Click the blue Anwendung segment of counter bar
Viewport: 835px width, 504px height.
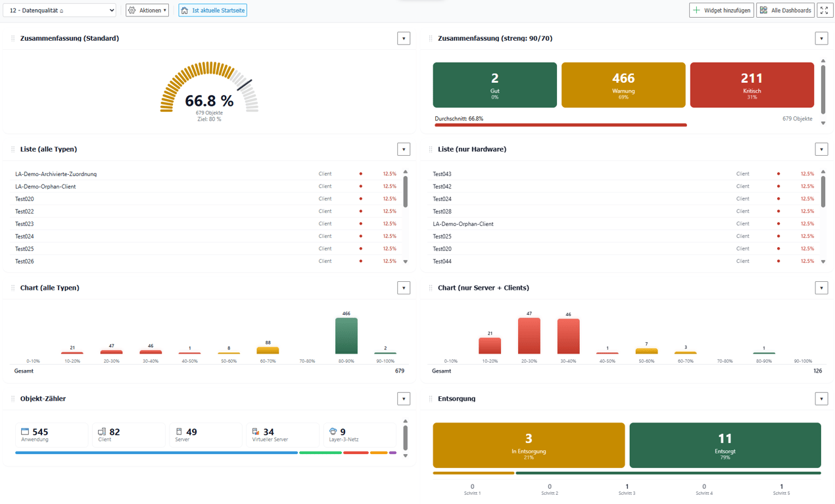[156, 453]
